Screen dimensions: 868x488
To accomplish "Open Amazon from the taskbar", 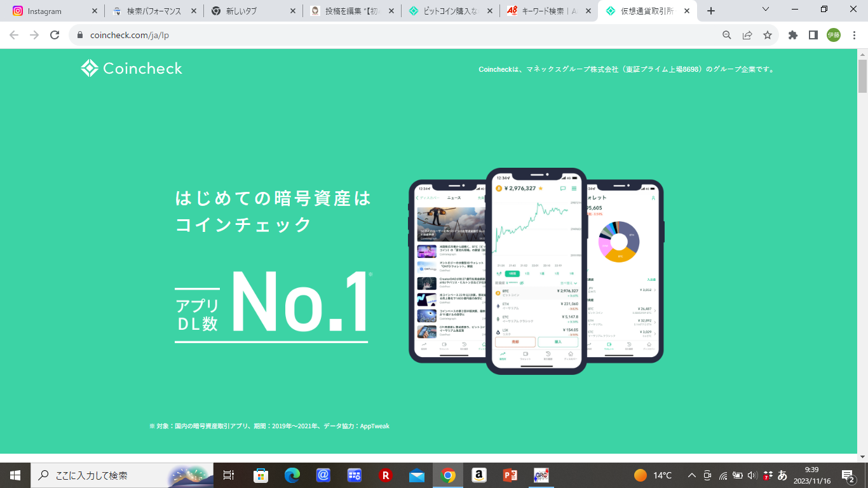I will click(x=479, y=475).
